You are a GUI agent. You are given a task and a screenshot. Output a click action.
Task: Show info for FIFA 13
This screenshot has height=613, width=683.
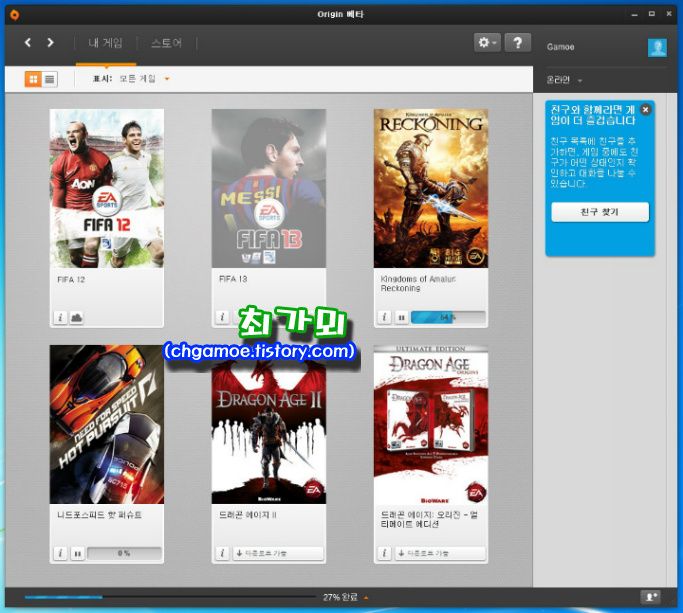coord(222,317)
